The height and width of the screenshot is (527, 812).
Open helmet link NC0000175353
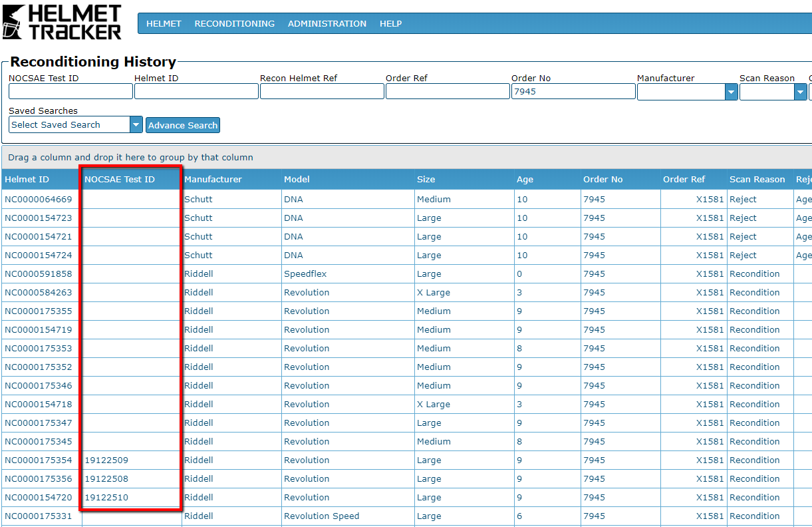(39, 348)
